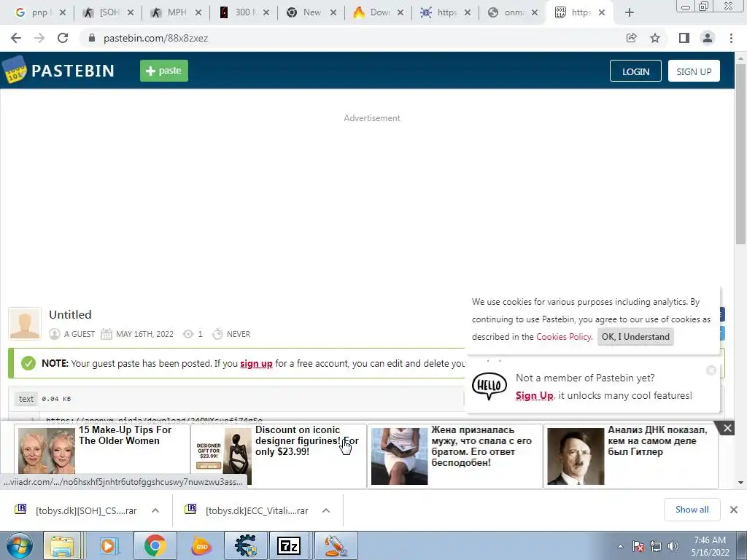The height and width of the screenshot is (560, 747).
Task: Click the Action Center flag icon
Action: 638,546
